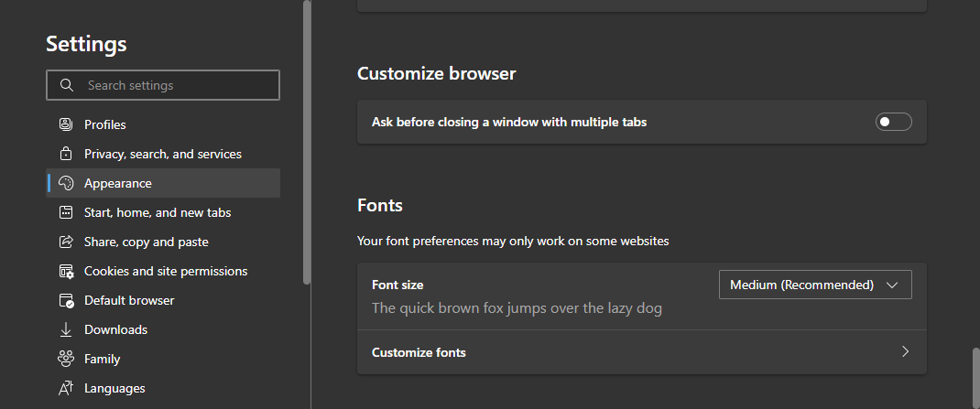Click the Downloads arrow icon

65,329
